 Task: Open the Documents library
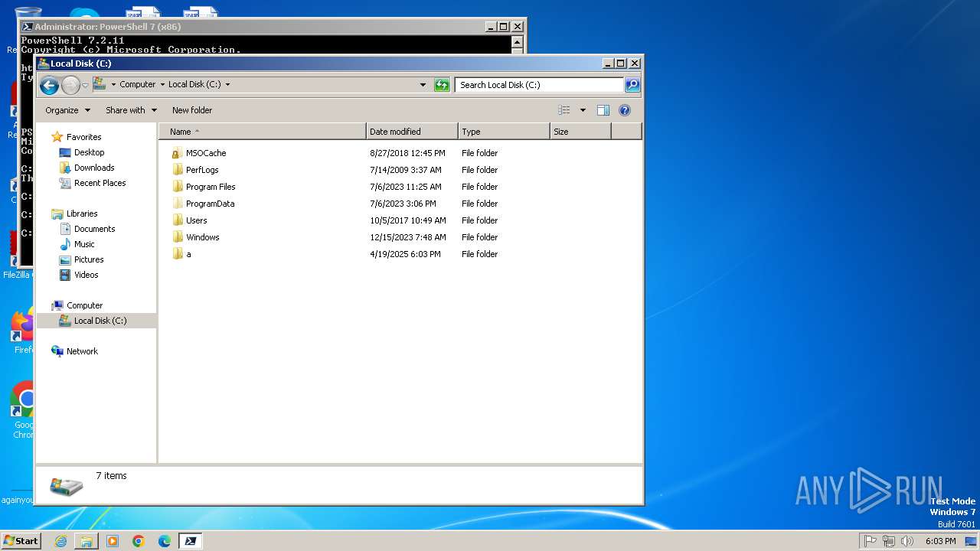pyautogui.click(x=94, y=229)
